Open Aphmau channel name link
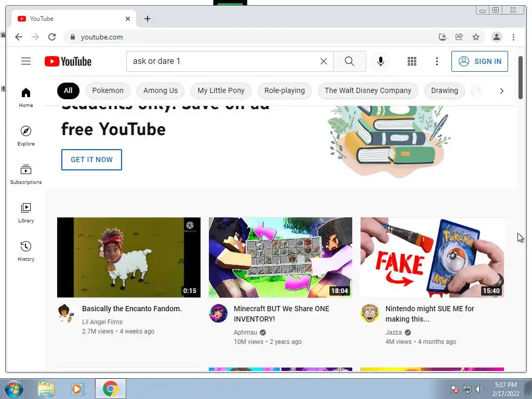Viewport: 532px width, 399px height. pos(245,332)
